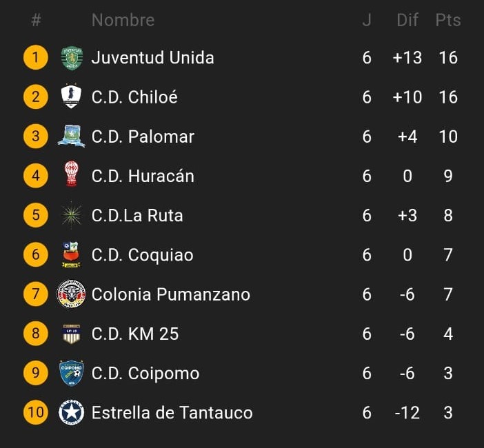
Task: Open the Juventud Unida team name link
Action: (153, 58)
